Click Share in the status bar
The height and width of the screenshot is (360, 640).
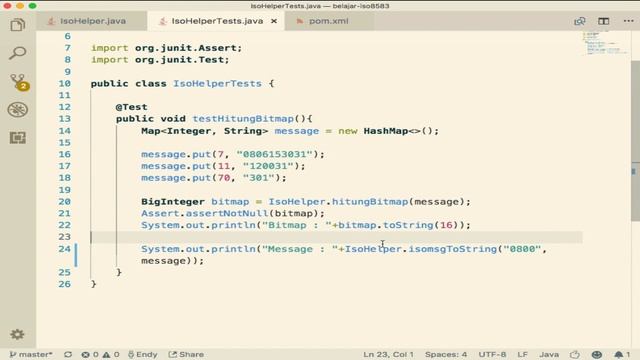click(x=186, y=354)
